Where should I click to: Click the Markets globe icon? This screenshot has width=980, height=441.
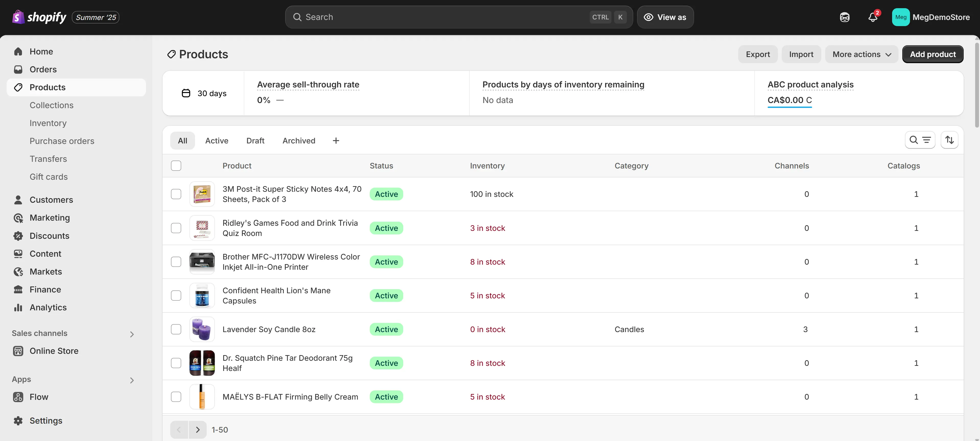tap(18, 272)
